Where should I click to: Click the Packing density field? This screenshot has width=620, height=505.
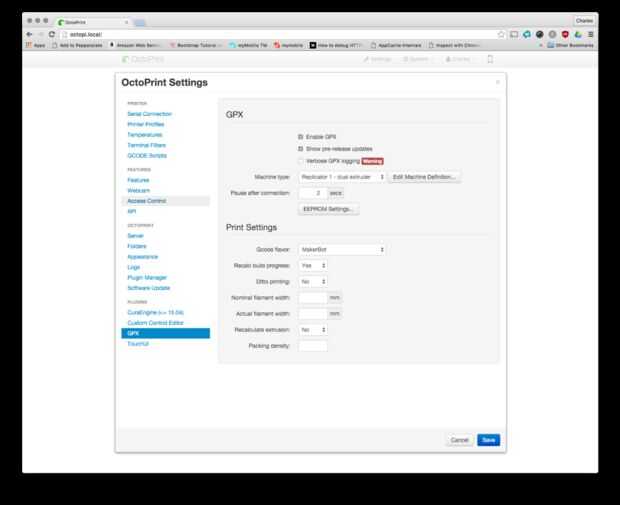(x=312, y=346)
